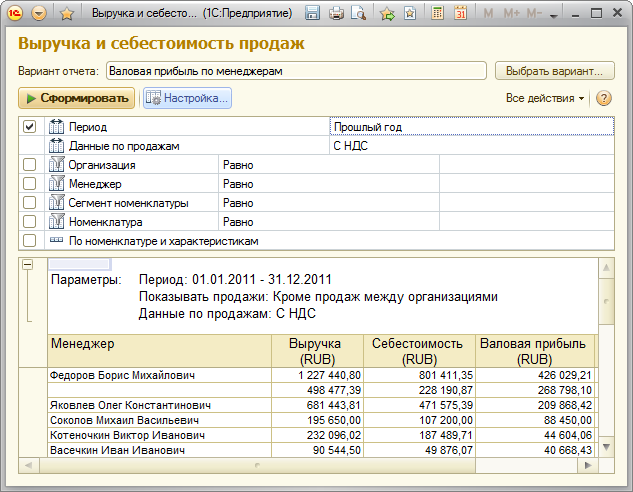Viewport: 633px width, 492px height.
Task: Open the calendar icon in title bar
Action: (x=460, y=14)
